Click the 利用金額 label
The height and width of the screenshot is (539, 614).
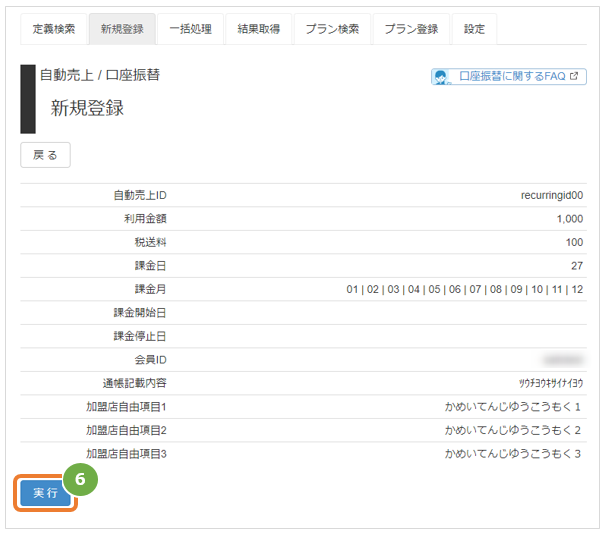(x=145, y=219)
